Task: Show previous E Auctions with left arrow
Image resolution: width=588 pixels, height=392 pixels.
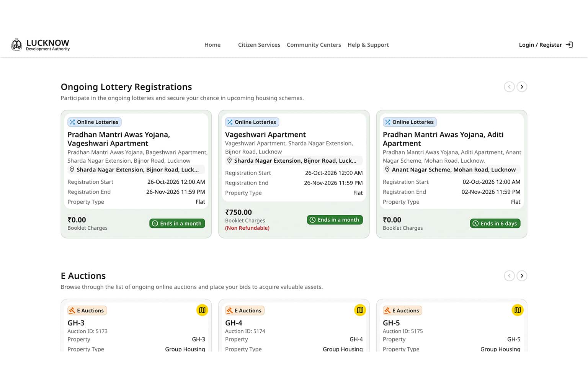Action: (x=509, y=276)
